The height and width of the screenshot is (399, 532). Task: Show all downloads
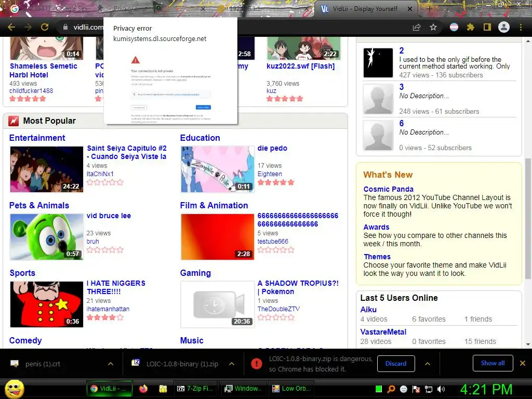coord(493,363)
